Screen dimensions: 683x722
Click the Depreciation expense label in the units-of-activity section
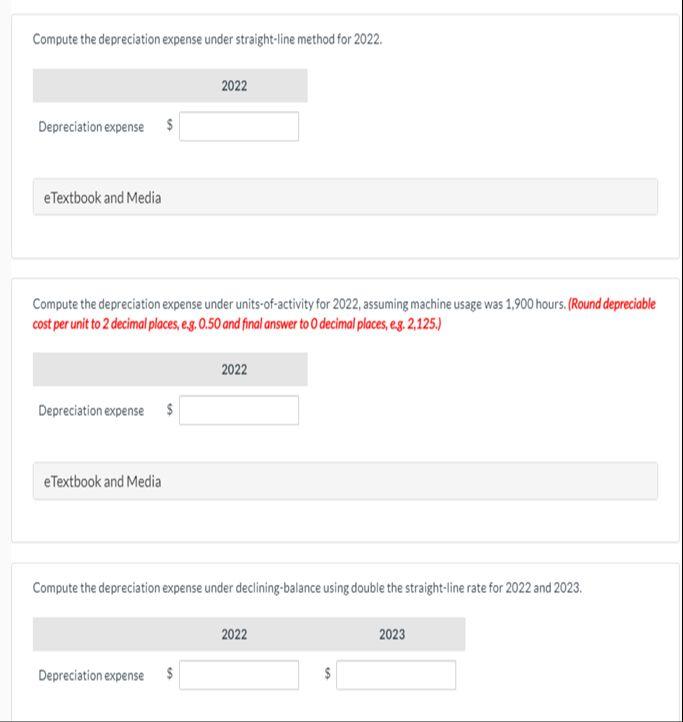(91, 410)
